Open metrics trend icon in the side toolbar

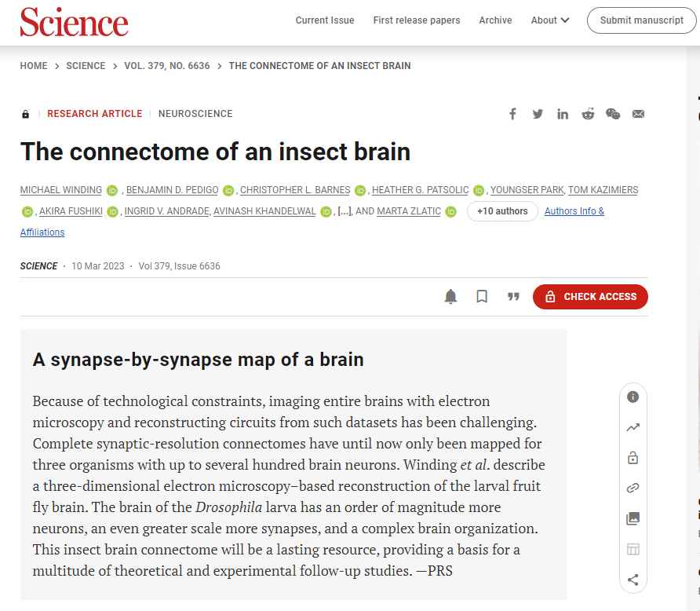tap(633, 427)
